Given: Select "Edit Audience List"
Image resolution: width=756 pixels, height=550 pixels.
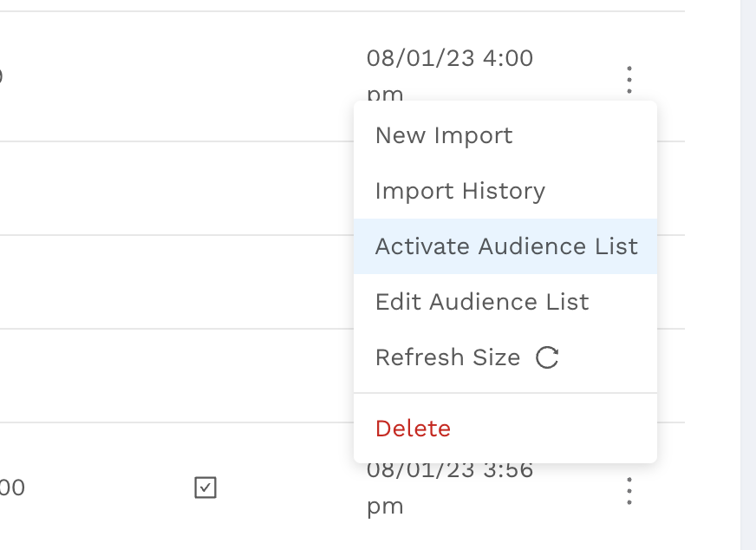Looking at the screenshot, I should pos(481,302).
